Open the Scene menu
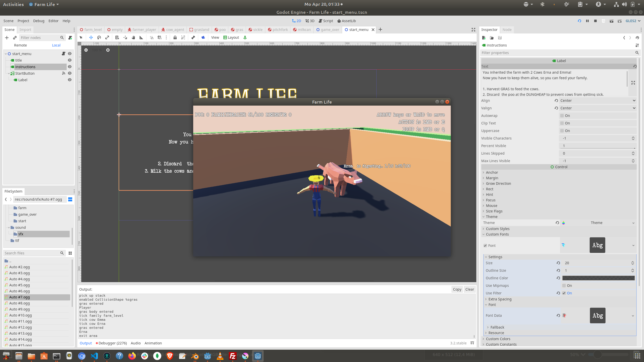Viewport: 644px width, 362px height. pos(8,21)
